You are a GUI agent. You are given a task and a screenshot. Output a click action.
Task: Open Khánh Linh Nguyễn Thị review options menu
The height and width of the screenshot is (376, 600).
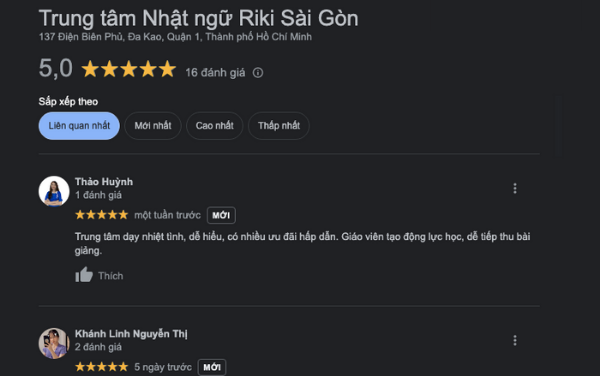(515, 340)
